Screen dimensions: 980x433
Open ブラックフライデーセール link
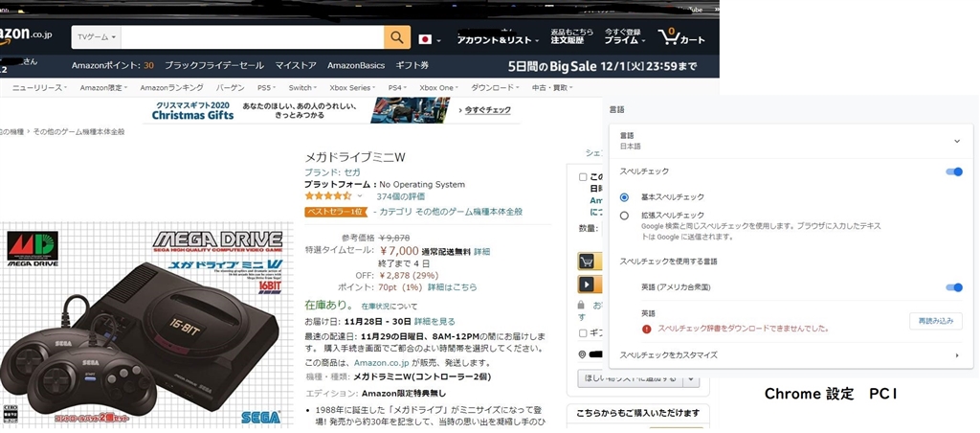click(214, 65)
